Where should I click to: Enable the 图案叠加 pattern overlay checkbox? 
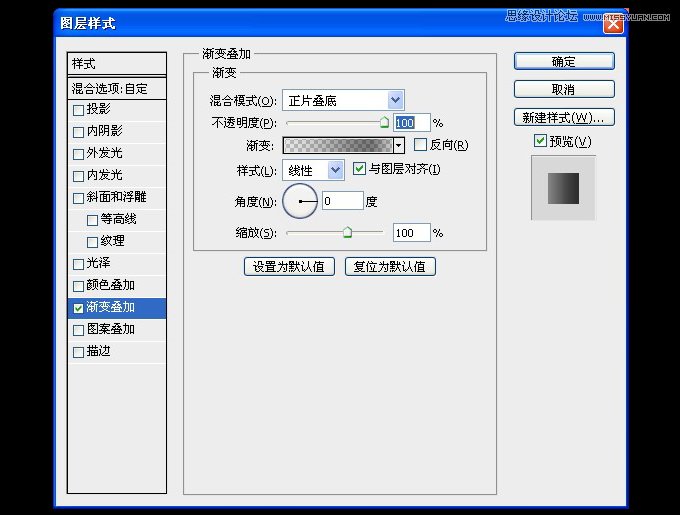(78, 330)
